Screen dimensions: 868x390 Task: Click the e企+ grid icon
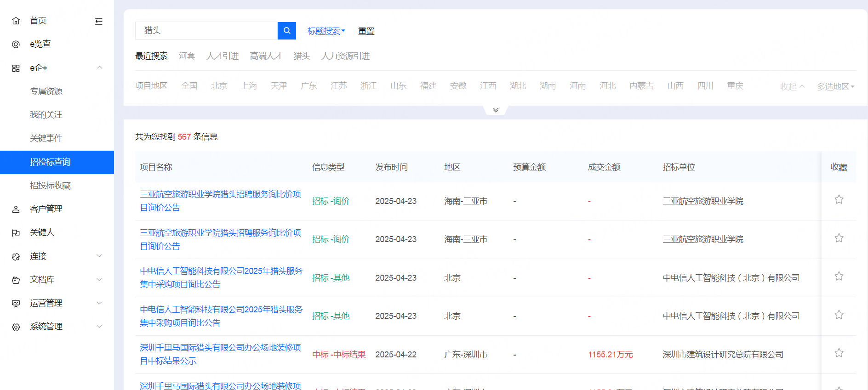coord(16,68)
